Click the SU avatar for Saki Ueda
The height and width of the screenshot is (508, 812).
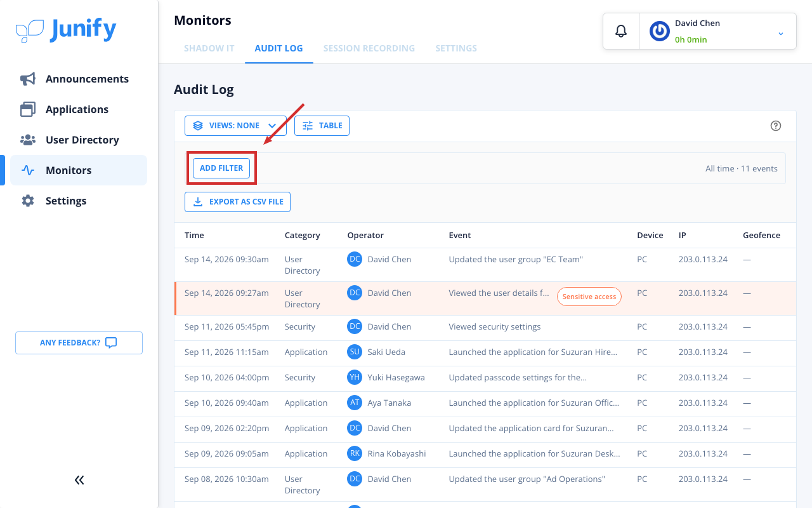coord(355,352)
